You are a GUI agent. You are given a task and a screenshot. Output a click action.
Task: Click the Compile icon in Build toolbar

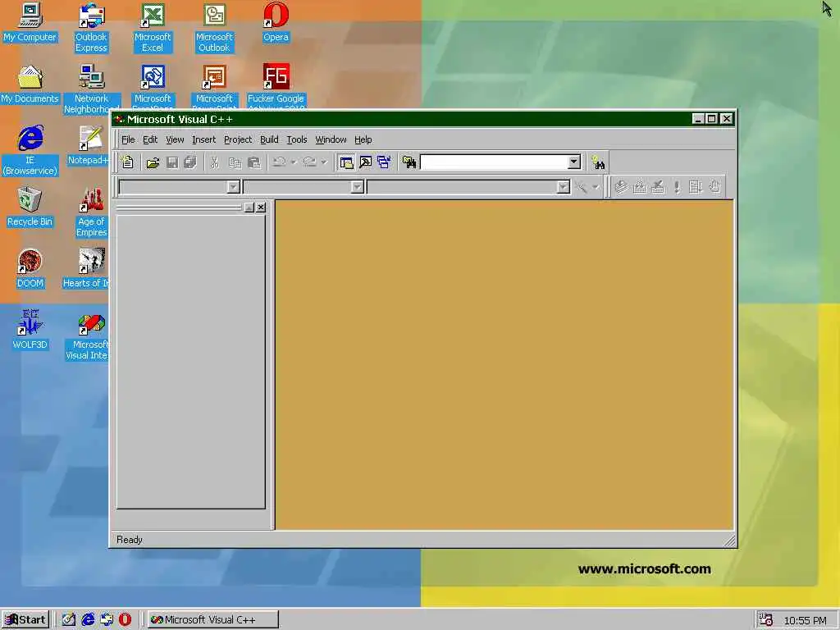tap(621, 187)
